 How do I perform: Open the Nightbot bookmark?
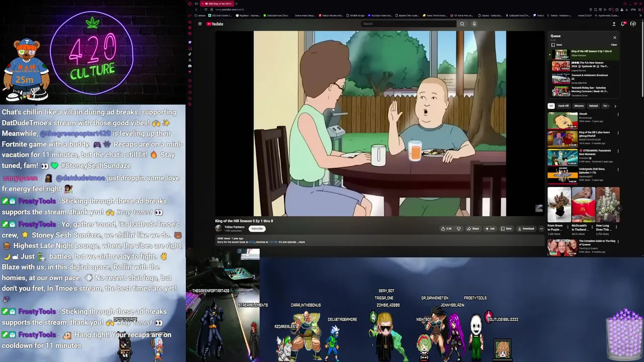coord(249,16)
